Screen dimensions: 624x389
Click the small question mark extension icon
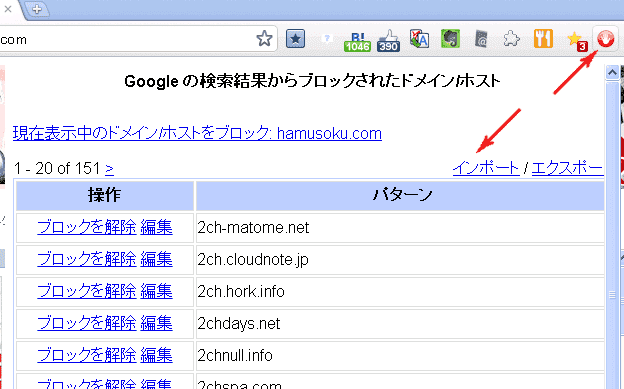coord(327,38)
